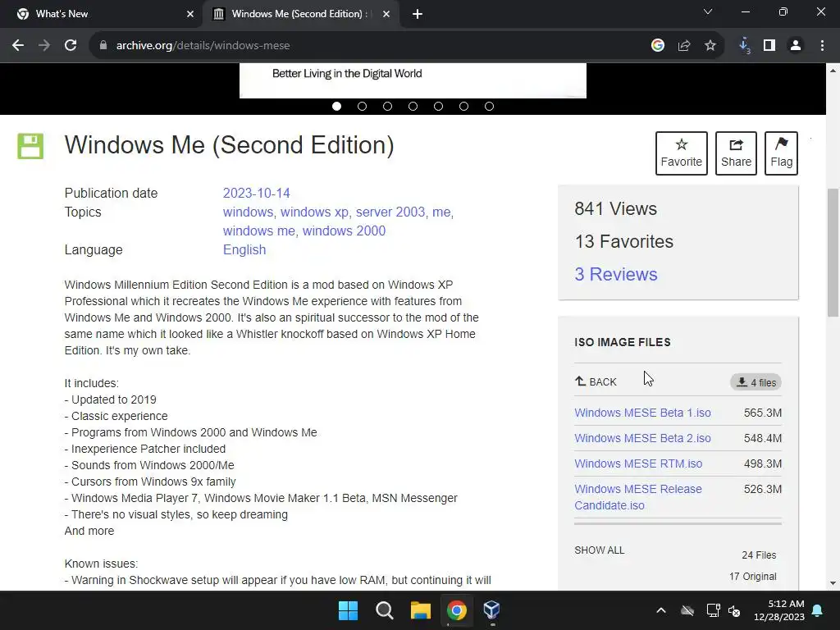Click the Favorite button

point(682,153)
